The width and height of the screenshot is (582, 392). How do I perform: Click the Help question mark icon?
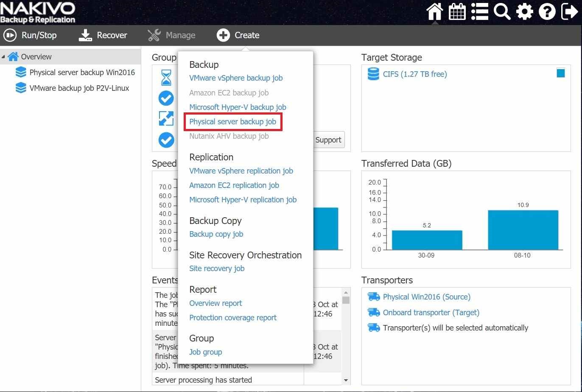(547, 11)
